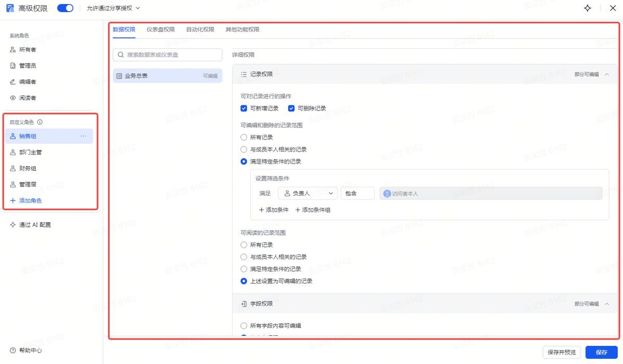Screen dimensions: 623x364
Task: Collapse the 记录权限 section chevron
Action: (x=607, y=74)
